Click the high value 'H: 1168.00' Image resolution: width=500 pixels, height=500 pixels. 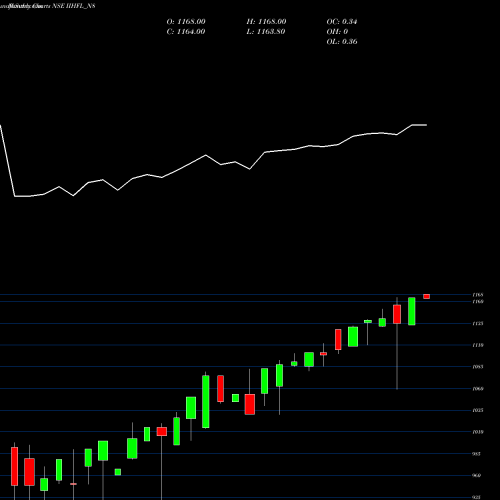[266, 22]
